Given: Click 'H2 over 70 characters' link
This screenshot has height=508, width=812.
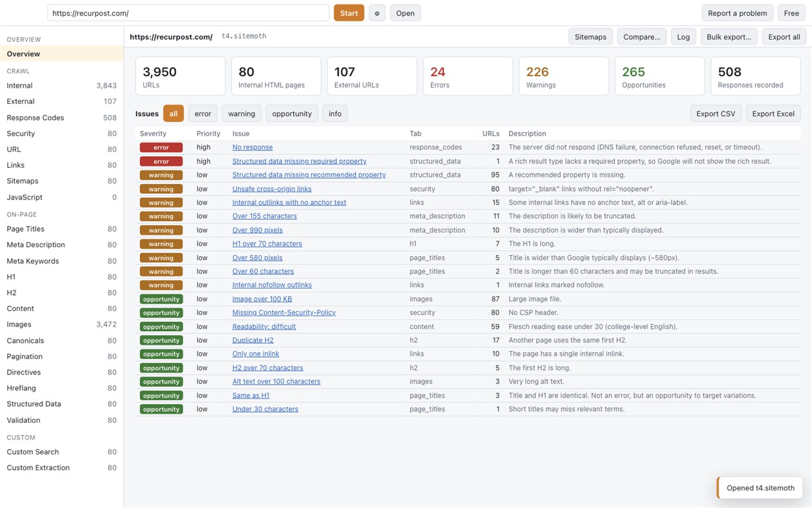Looking at the screenshot, I should click(268, 368).
